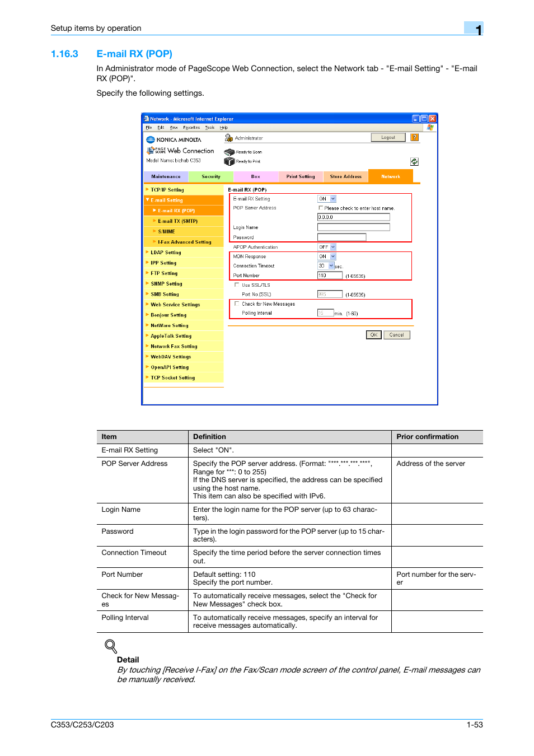534x756 pixels.
Task: Click the Password input field
Action: click(341, 237)
